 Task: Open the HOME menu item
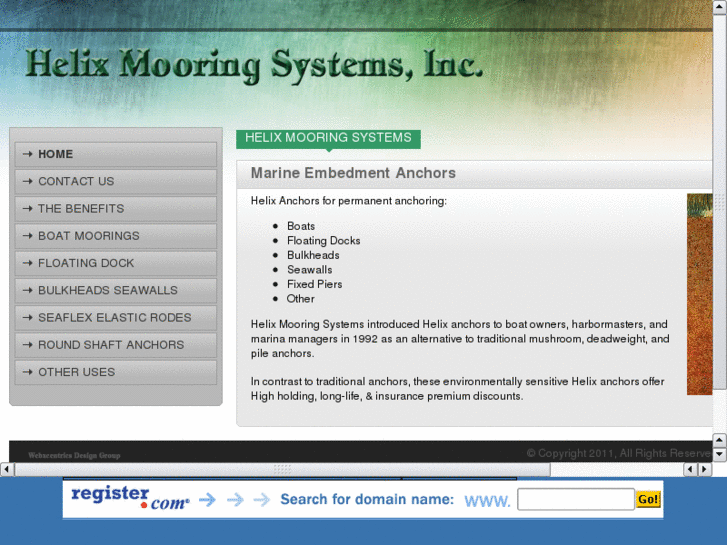(115, 154)
